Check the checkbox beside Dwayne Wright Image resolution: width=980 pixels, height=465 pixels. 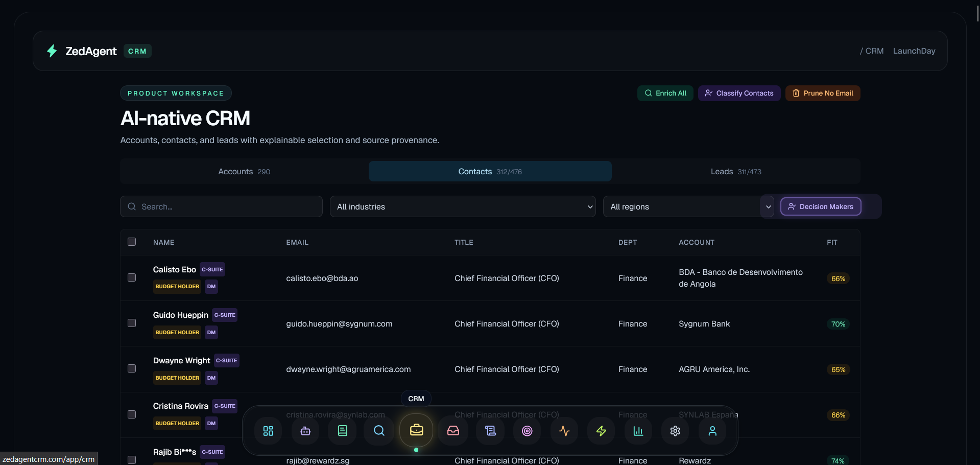click(131, 368)
